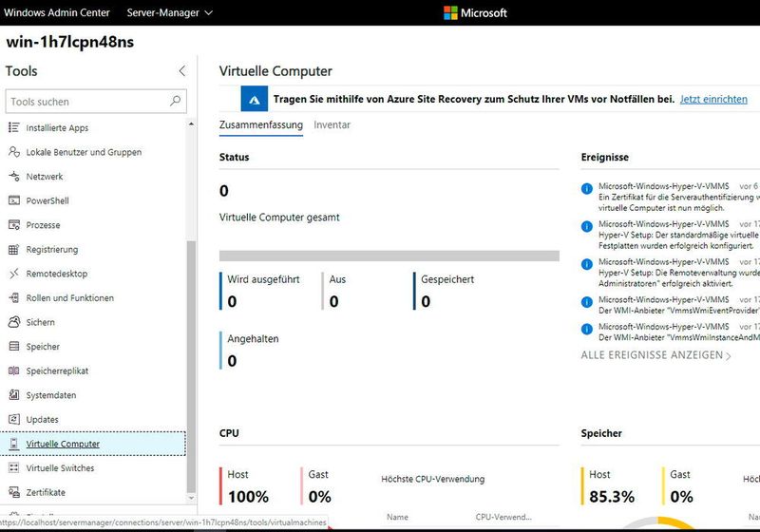Screen dimensions: 760x532
Task: Select the Speicher tool icon
Action: [x=13, y=346]
